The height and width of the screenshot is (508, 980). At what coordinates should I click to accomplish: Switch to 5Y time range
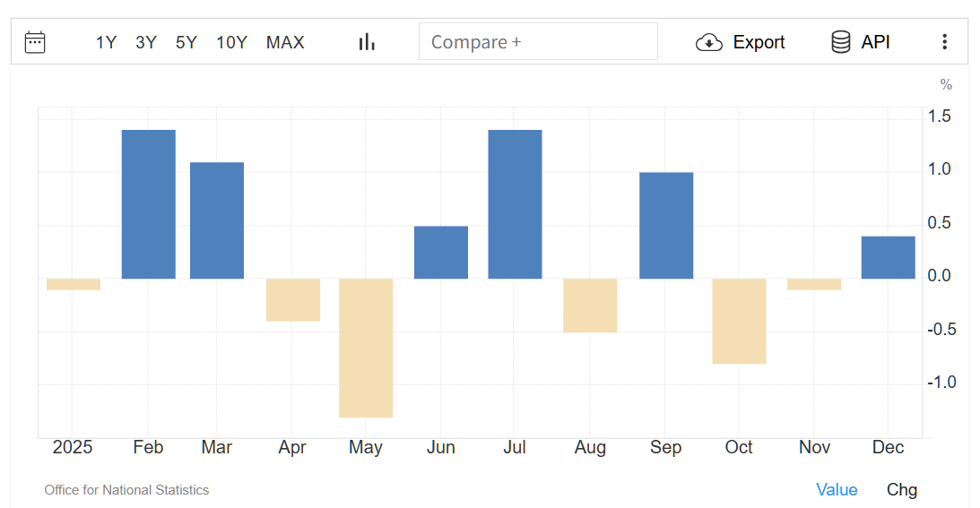coord(186,42)
